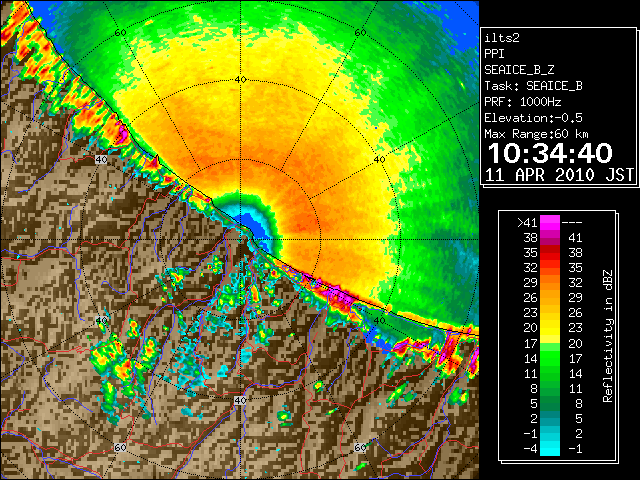The height and width of the screenshot is (480, 640).
Task: Click the 'PRF: 1000Hz' text
Action: tap(523, 102)
